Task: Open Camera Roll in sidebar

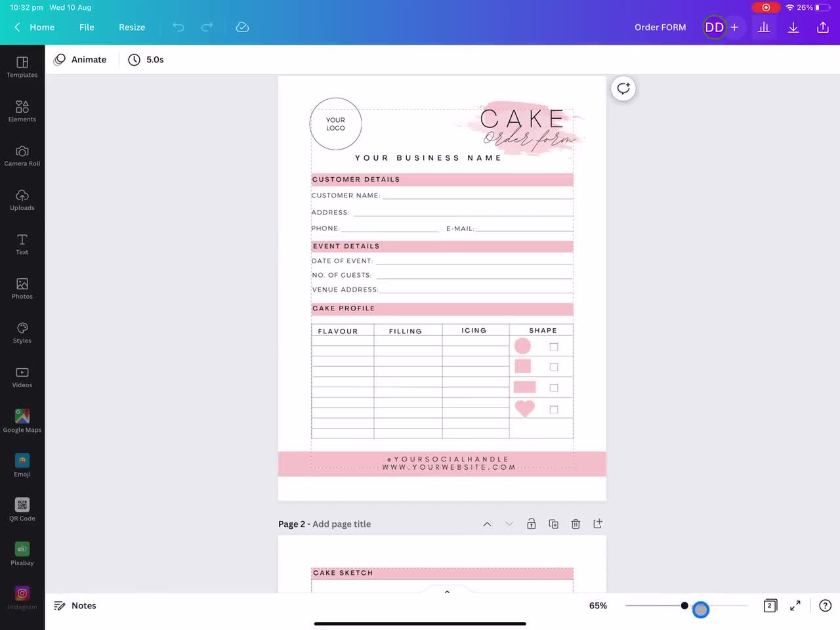Action: pyautogui.click(x=22, y=156)
